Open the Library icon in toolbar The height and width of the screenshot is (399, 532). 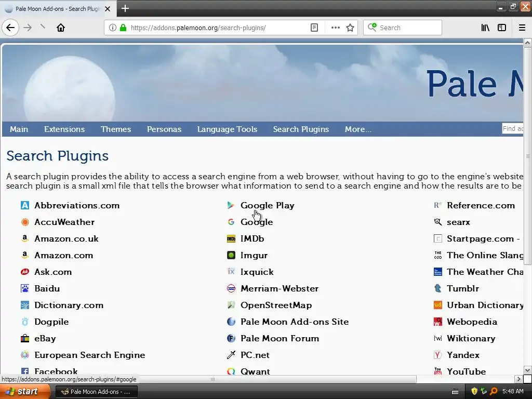485,28
